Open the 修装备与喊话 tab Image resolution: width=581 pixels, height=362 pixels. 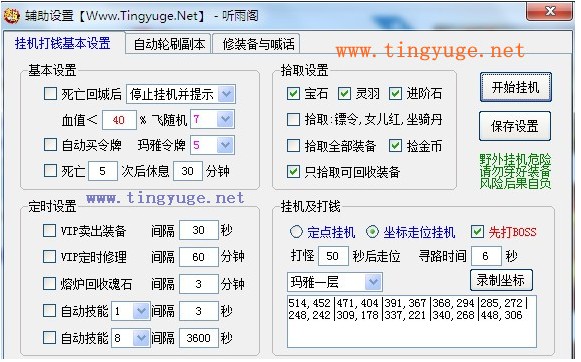(258, 44)
